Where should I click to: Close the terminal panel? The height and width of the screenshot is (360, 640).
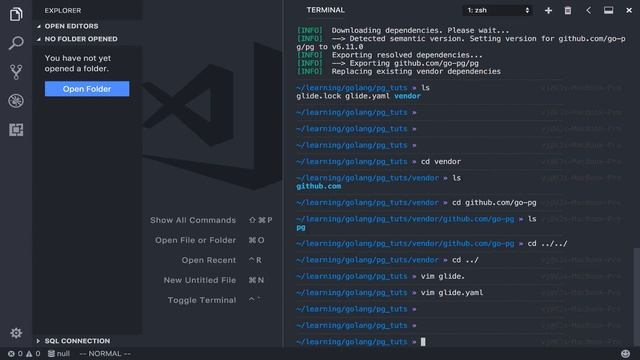(x=629, y=10)
